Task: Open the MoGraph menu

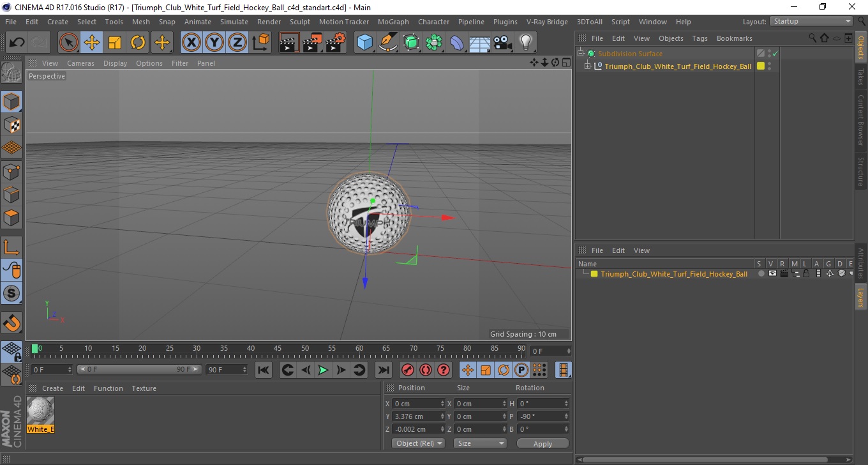Action: [x=393, y=22]
